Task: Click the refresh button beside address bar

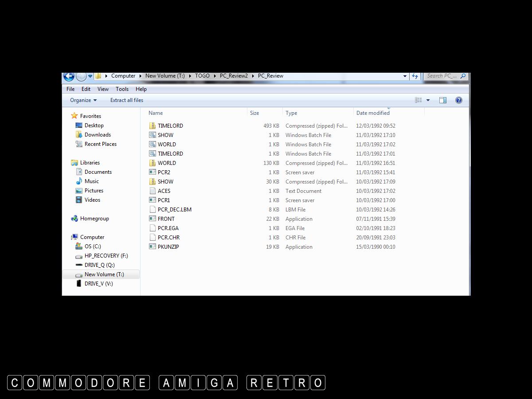Action: pos(415,76)
